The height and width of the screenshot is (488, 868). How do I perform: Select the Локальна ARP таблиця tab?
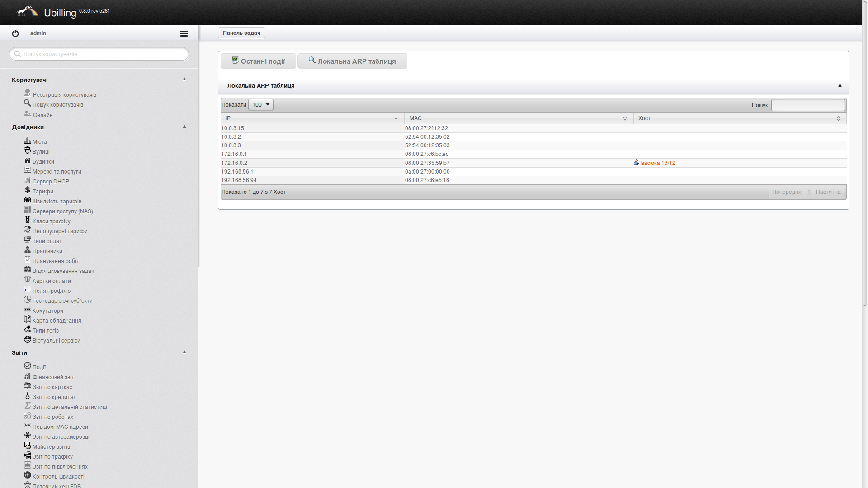(352, 61)
